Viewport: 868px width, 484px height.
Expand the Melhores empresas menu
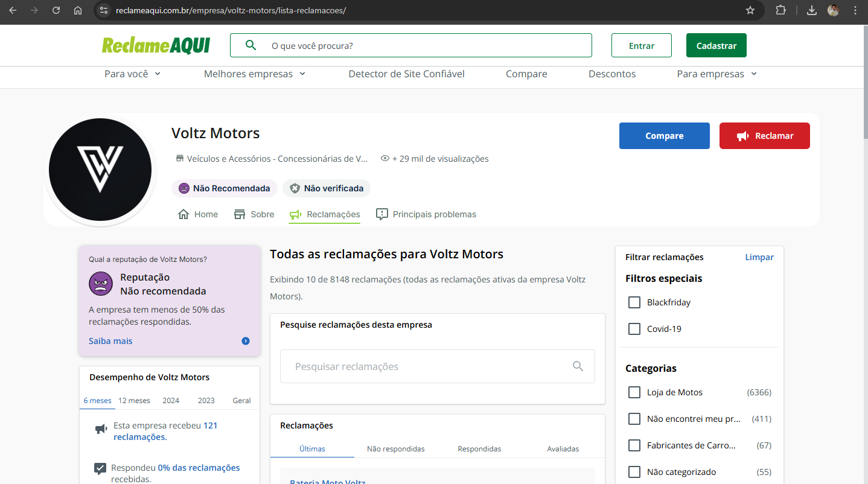tap(255, 74)
